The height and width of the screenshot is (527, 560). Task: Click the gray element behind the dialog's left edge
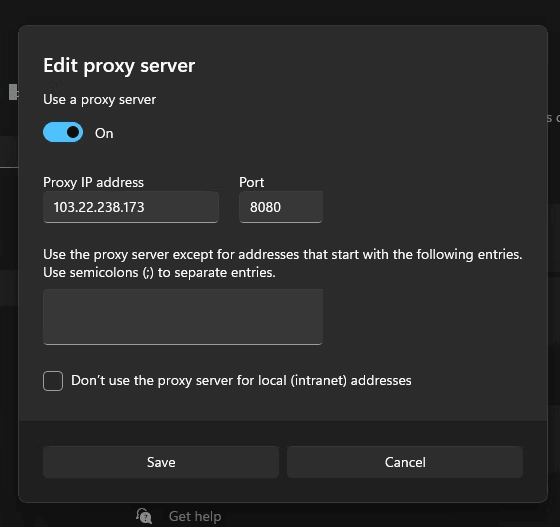13,92
